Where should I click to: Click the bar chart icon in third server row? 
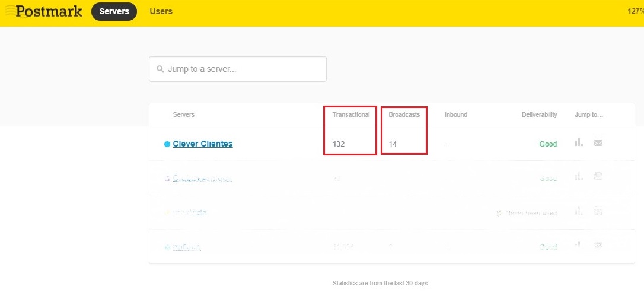pos(579,211)
